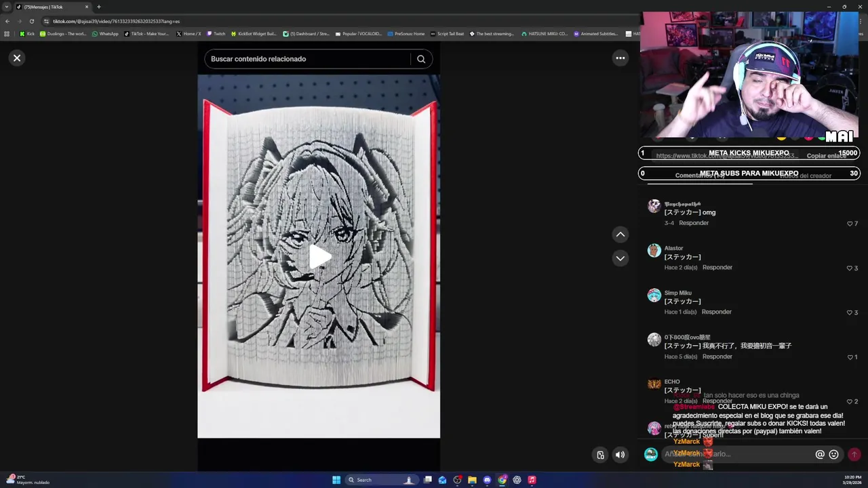Open Simp Miku's profile avatar
The width and height of the screenshot is (868, 488).
click(654, 296)
